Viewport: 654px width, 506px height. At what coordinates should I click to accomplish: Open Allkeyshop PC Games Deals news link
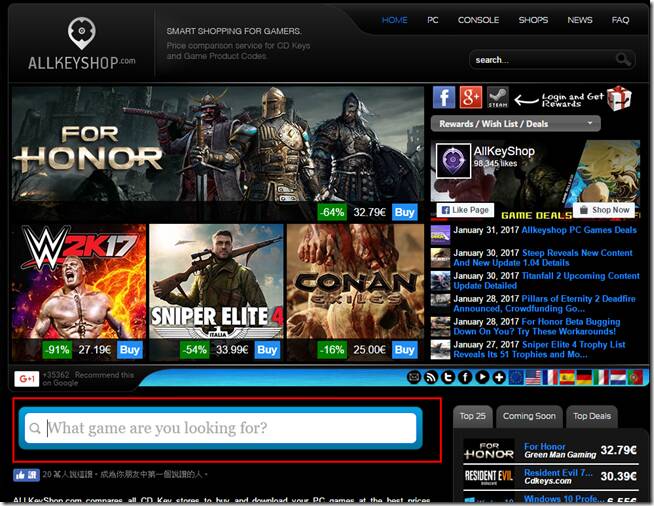point(579,230)
